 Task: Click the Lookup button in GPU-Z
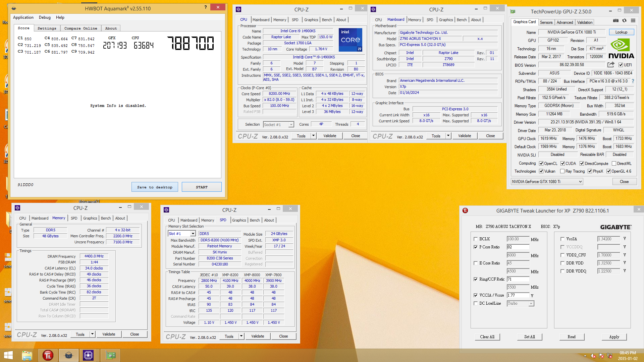(621, 32)
